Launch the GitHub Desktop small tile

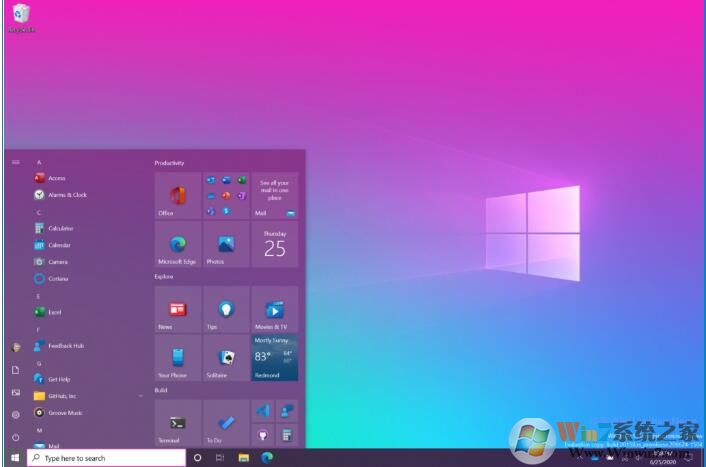point(262,435)
